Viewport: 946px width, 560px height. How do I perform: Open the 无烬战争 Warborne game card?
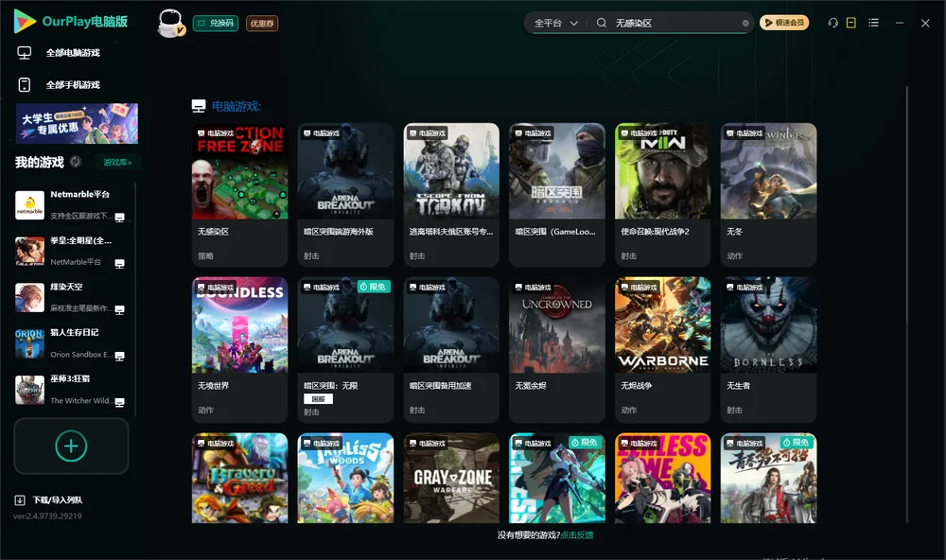pos(662,349)
